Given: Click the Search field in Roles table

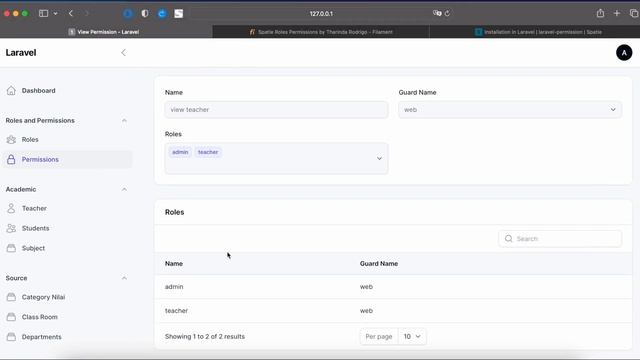Looking at the screenshot, I should point(560,239).
